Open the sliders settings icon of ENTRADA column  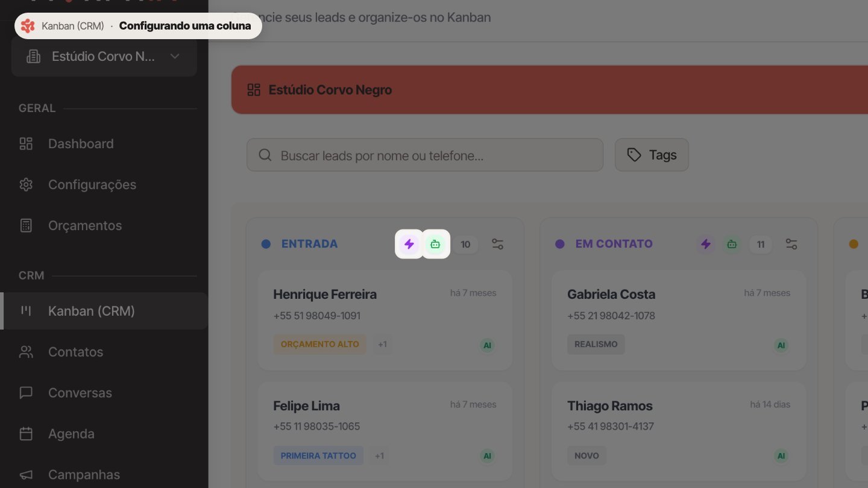(497, 244)
